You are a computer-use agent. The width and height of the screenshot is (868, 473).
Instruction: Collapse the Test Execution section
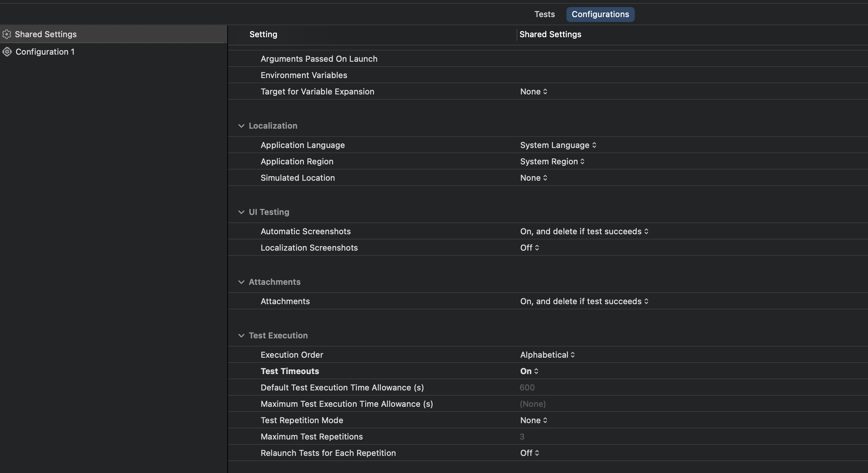pyautogui.click(x=241, y=335)
